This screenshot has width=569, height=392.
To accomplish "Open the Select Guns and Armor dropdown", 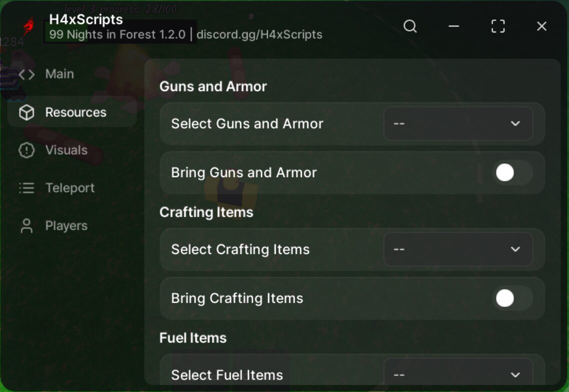I will (458, 123).
